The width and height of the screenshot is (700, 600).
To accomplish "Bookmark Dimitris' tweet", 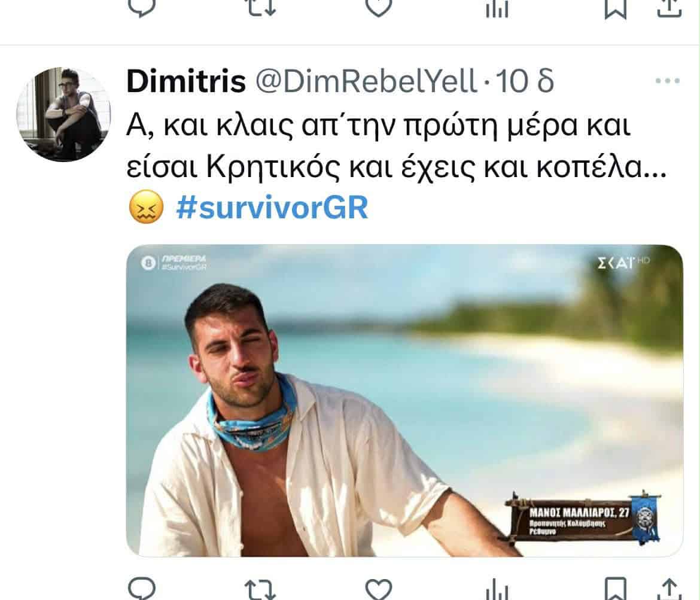I will (615, 589).
